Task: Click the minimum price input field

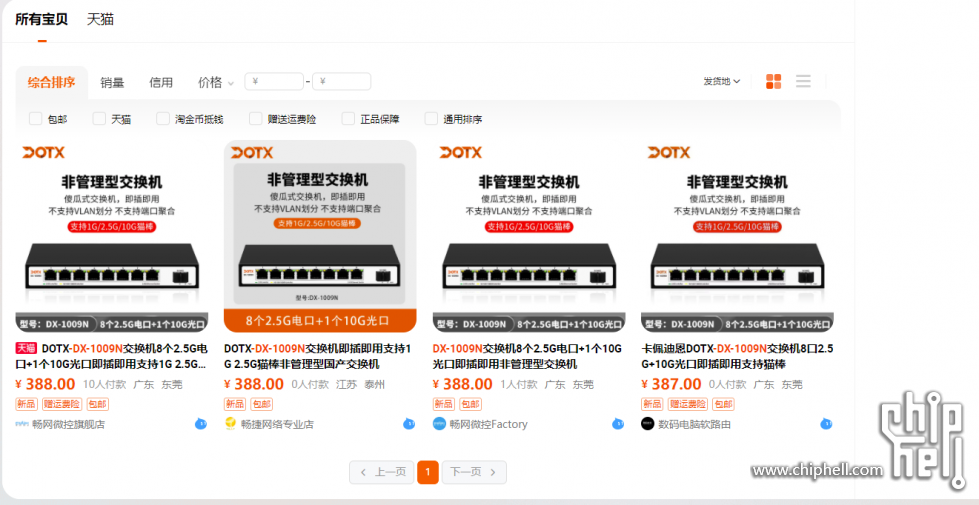Action: 275,82
